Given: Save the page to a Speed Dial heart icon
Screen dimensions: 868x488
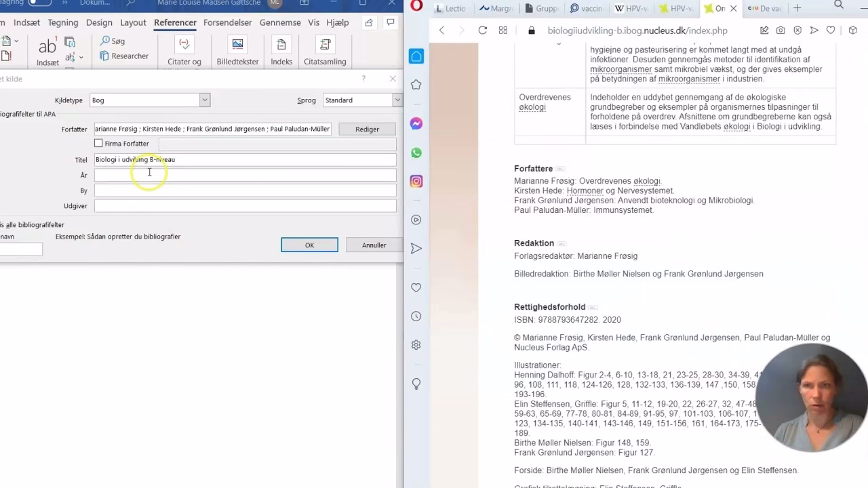Looking at the screenshot, I should [830, 30].
